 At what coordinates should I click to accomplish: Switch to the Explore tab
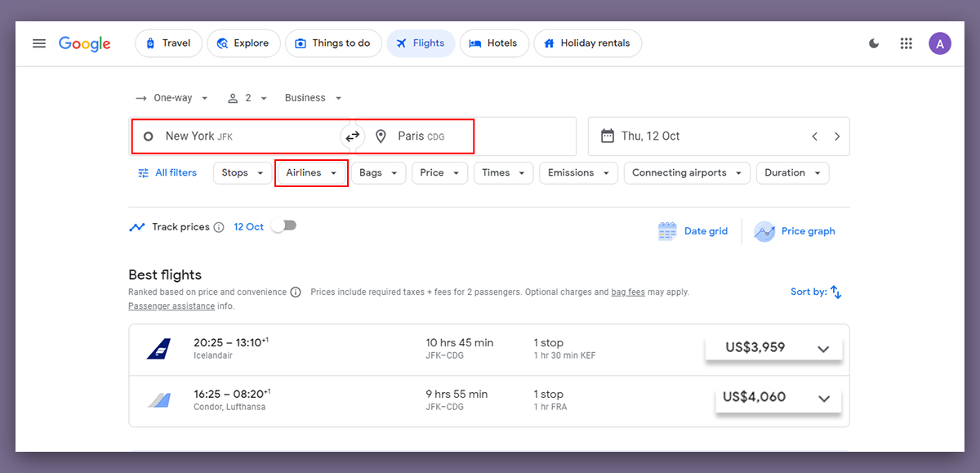[x=243, y=44]
